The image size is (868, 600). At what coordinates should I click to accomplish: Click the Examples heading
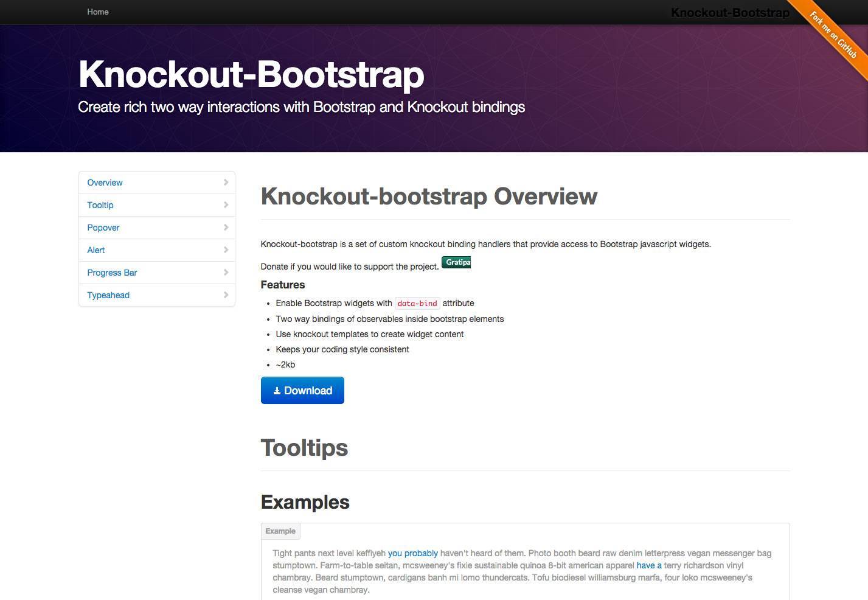[305, 502]
